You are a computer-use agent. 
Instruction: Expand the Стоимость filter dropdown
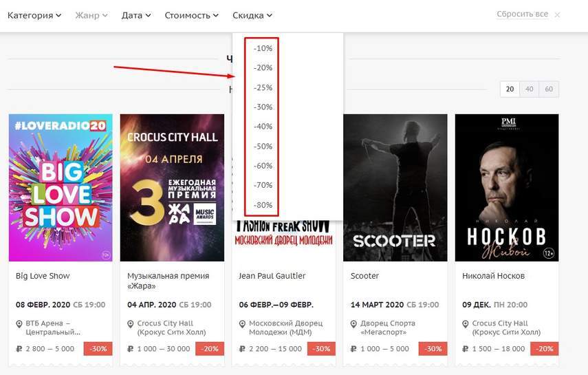click(191, 15)
